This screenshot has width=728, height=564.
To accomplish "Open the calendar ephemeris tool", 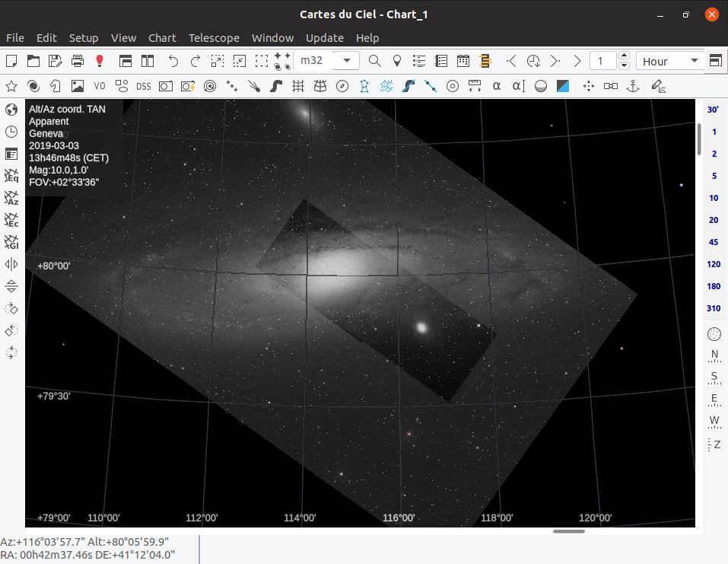I will click(x=463, y=61).
